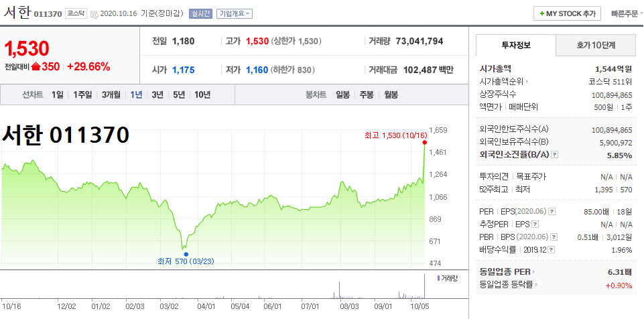Viewport: 644px width, 319px height.
Task: Open the help icon beside 외국인소진율(B/A)
Action: [x=555, y=155]
